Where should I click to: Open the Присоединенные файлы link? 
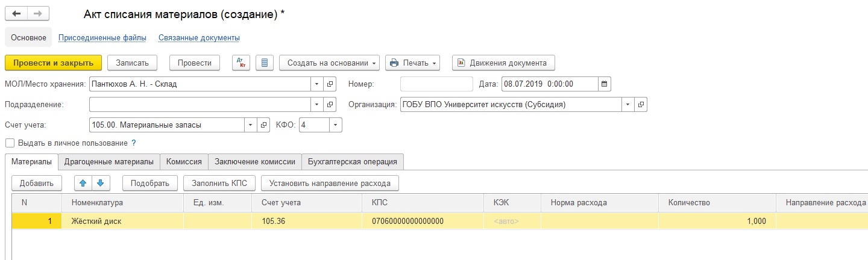click(x=102, y=37)
